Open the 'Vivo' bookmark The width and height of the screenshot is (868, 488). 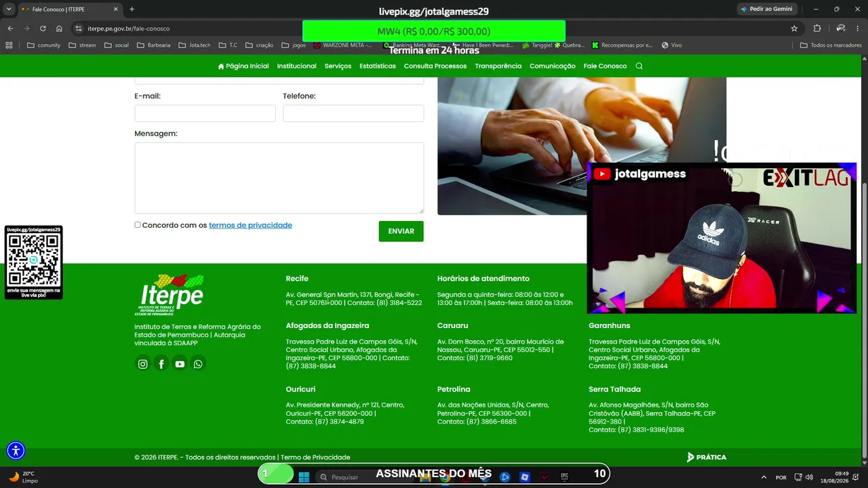(x=671, y=45)
